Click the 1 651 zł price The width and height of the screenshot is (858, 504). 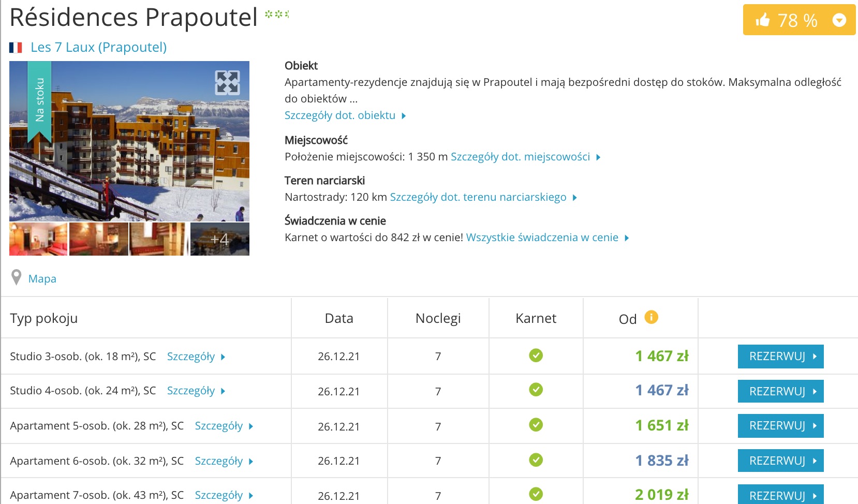pos(662,425)
